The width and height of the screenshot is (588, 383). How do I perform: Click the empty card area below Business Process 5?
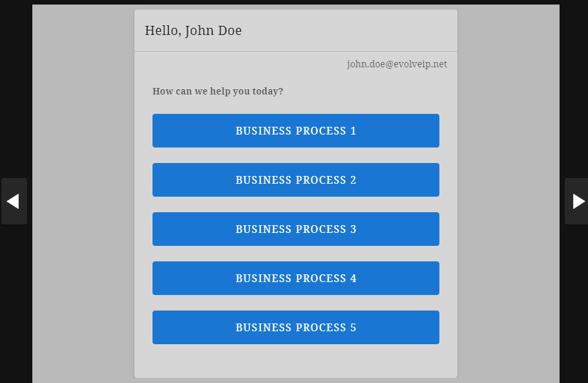click(x=295, y=361)
